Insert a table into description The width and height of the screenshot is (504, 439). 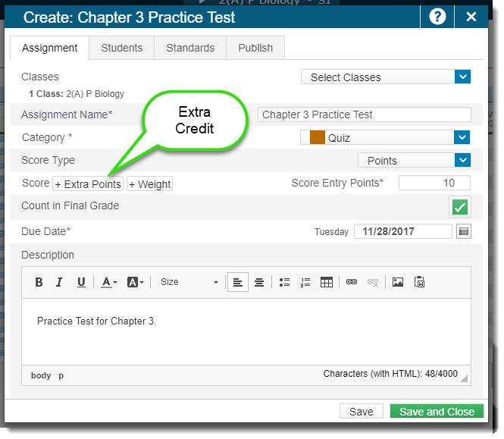point(327,282)
